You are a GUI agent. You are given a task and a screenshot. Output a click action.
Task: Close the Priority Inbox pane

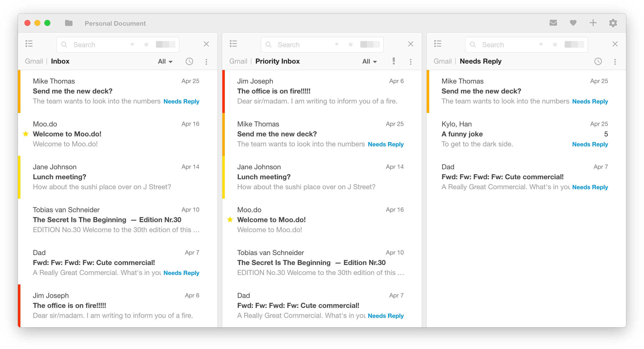click(x=410, y=44)
